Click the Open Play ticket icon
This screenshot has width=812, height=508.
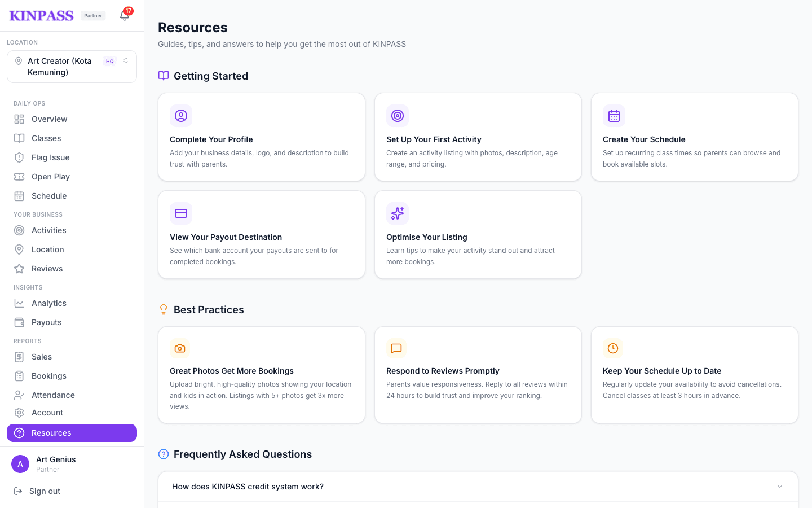19,177
